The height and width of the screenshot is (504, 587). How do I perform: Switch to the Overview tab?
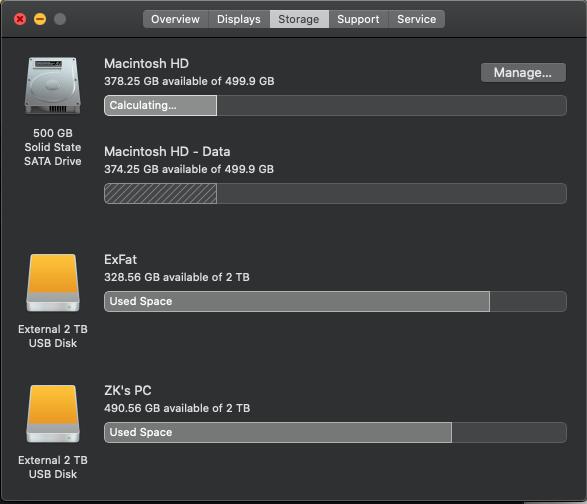tap(176, 19)
